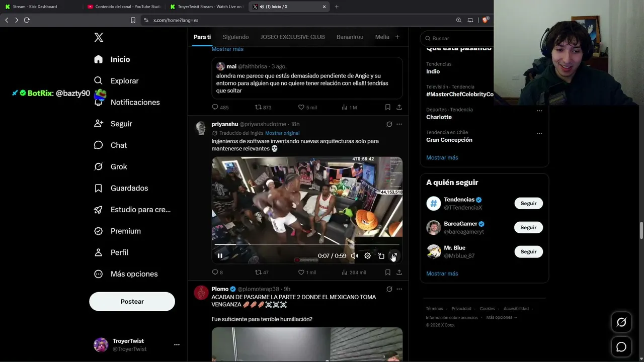Viewport: 644px width, 362px height.
Task: Switch to the Bananirou tab
Action: point(350,37)
